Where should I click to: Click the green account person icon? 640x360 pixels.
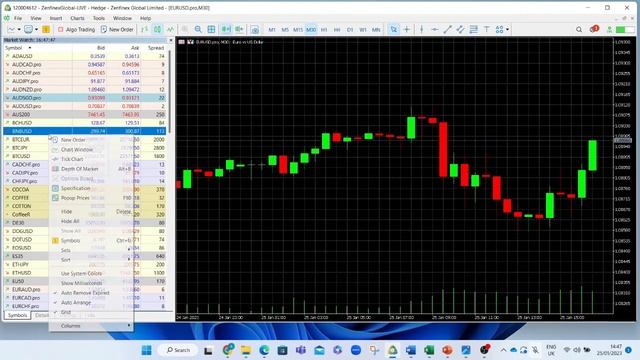click(x=609, y=29)
